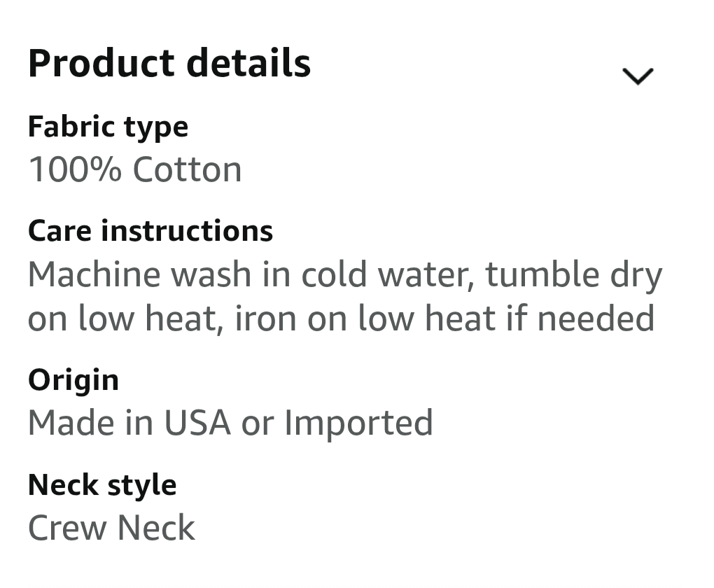Select the Fabric type label

[108, 127]
